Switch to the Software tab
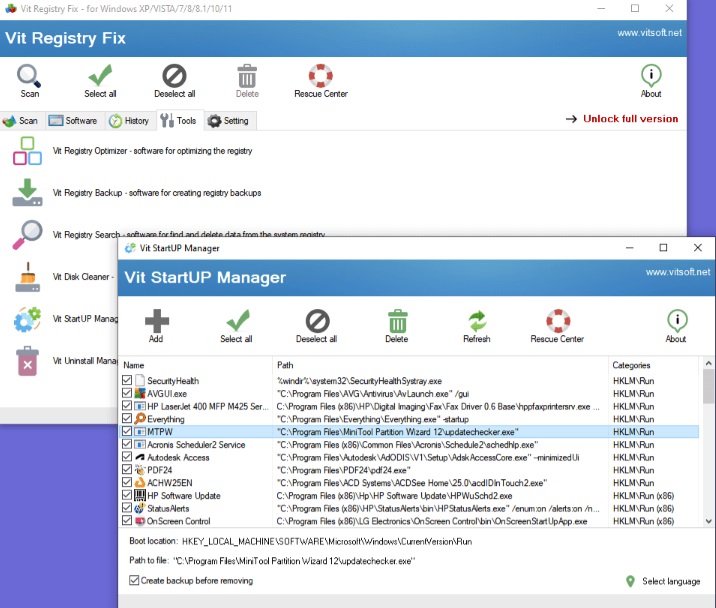This screenshot has height=608, width=716. [73, 121]
